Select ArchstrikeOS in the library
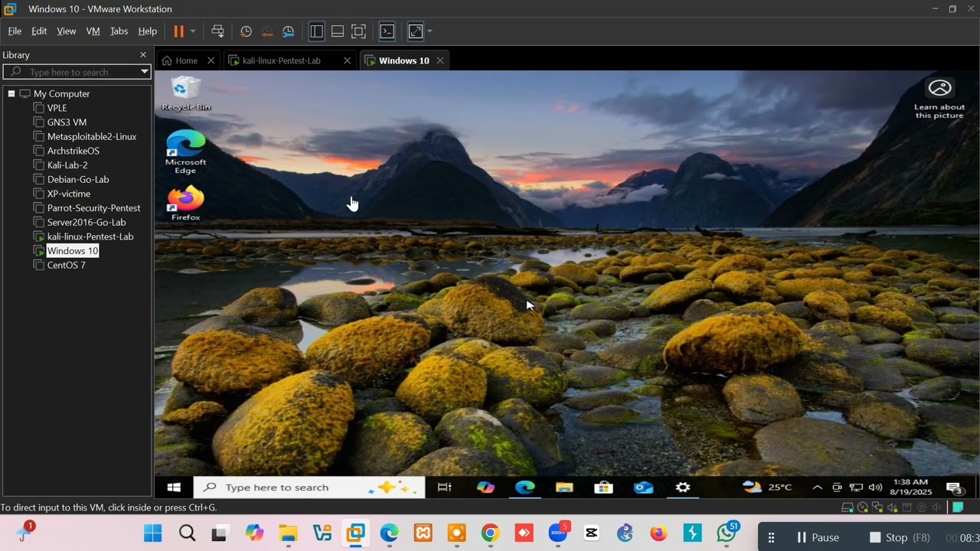Image resolution: width=980 pixels, height=551 pixels. pos(73,151)
